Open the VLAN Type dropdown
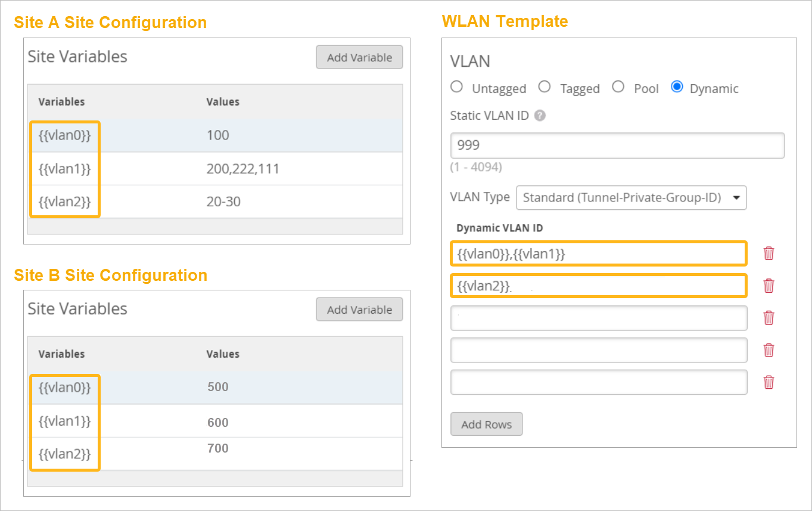The width and height of the screenshot is (812, 511). (x=631, y=198)
